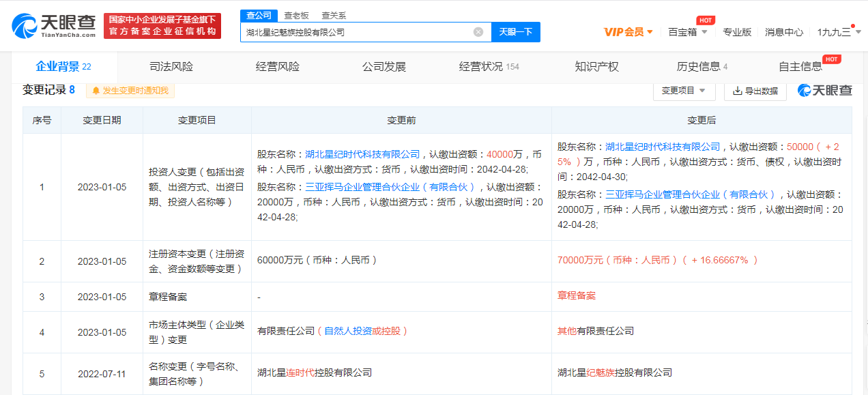The image size is (868, 395).
Task: Select the 企业背景 tab
Action: coord(63,67)
